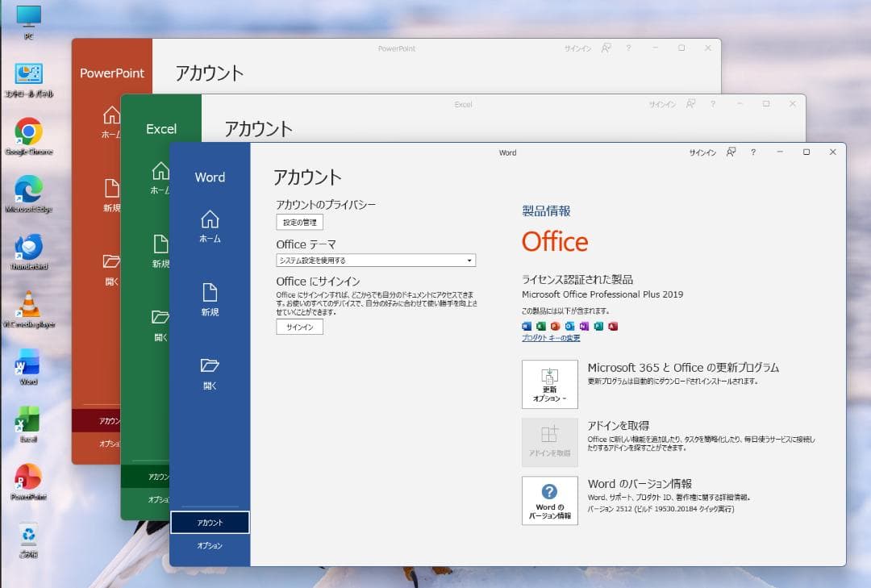Click the Office logo text in product info
The width and height of the screenshot is (871, 588).
click(554, 242)
